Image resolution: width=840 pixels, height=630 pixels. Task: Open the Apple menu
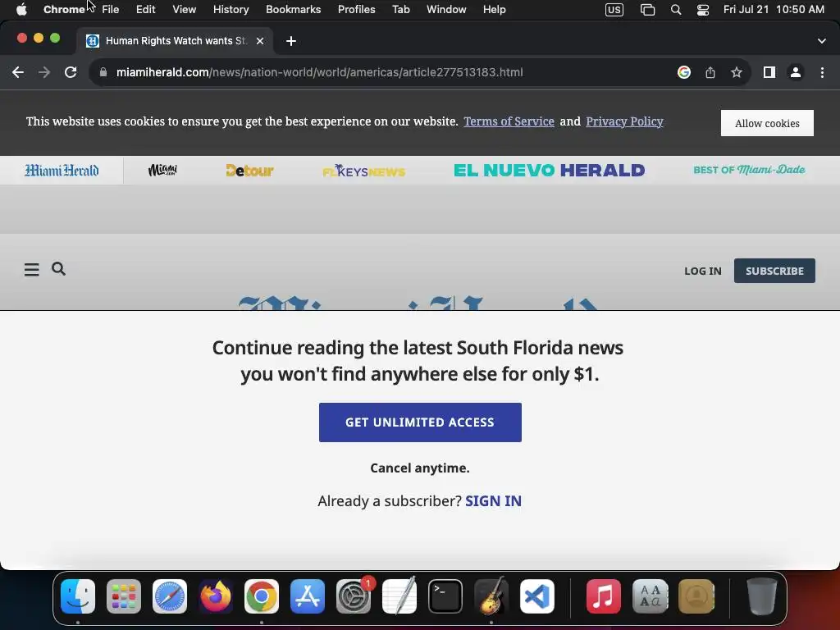tap(21, 10)
